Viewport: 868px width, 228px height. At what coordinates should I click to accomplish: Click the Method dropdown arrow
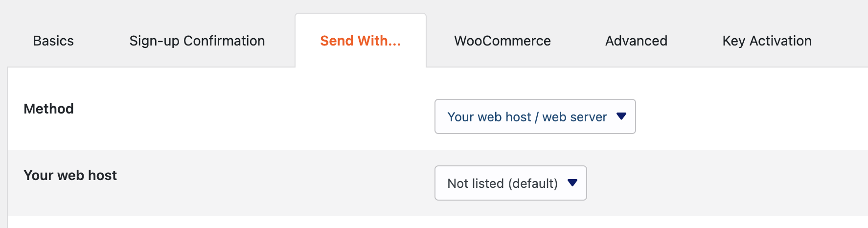click(x=621, y=116)
